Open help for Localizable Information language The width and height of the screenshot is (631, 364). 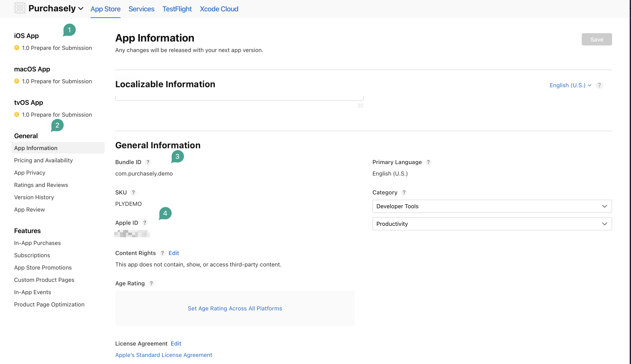coord(599,85)
